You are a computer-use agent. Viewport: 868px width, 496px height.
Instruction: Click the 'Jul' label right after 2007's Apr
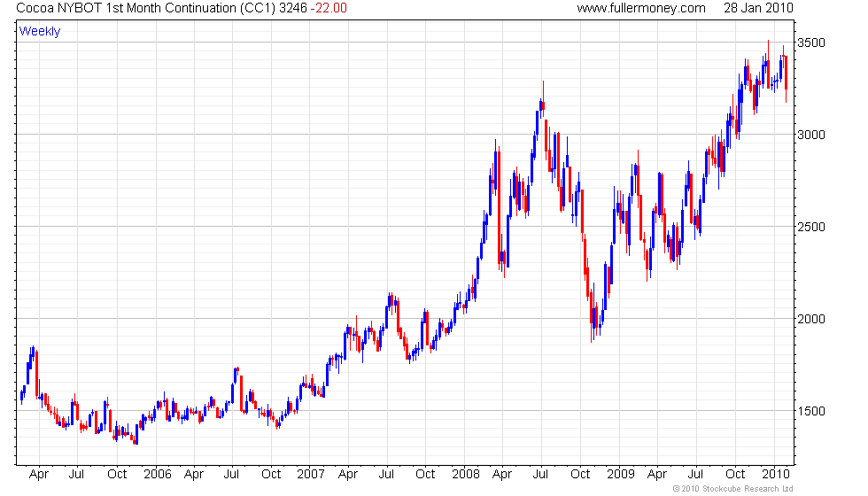(x=386, y=475)
